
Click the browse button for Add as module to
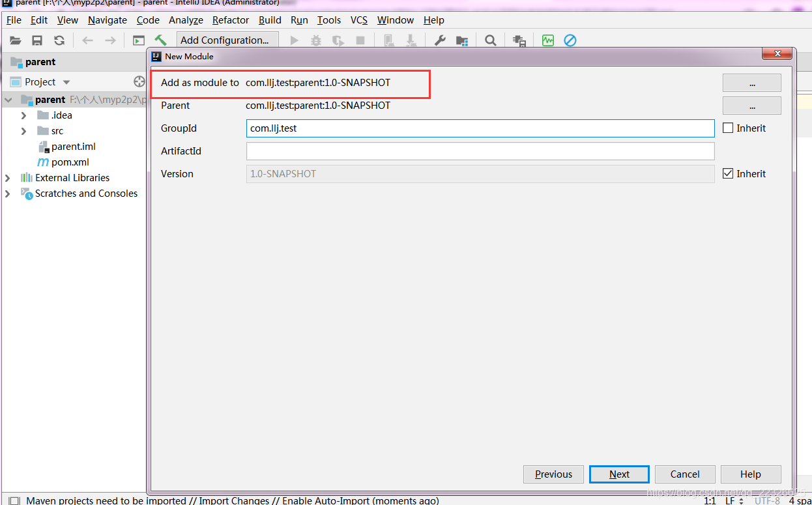[x=752, y=83]
